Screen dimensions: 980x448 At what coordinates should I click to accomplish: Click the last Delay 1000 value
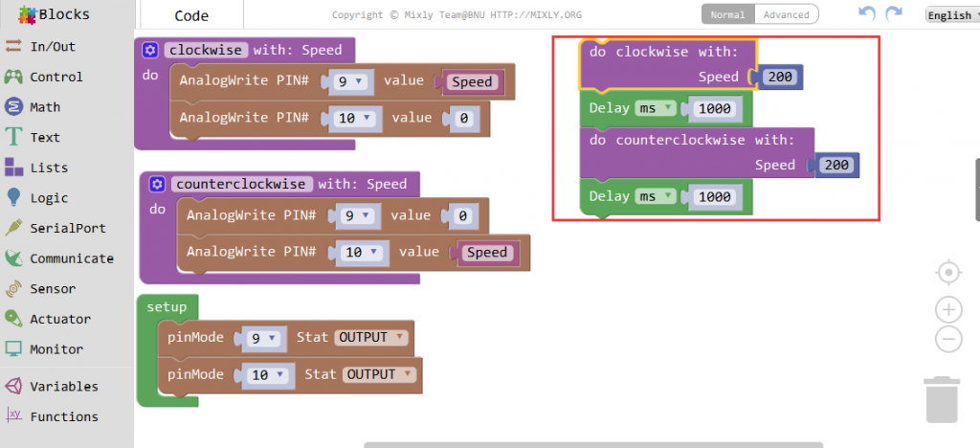[715, 196]
